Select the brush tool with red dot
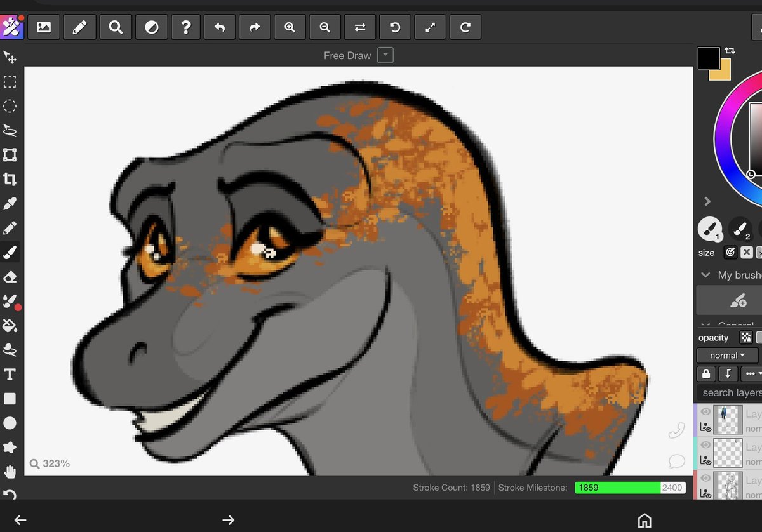This screenshot has height=532, width=762. tap(10, 301)
